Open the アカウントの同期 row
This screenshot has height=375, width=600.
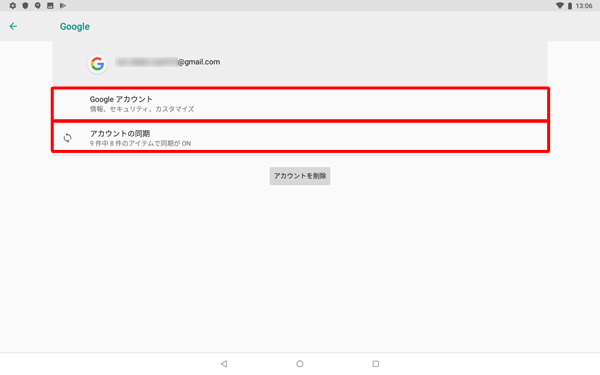pyautogui.click(x=300, y=137)
